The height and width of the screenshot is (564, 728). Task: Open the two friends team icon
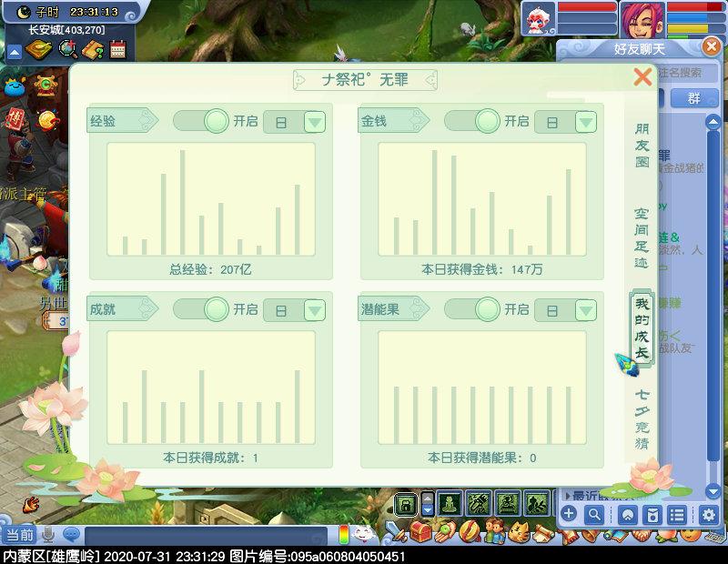495,532
